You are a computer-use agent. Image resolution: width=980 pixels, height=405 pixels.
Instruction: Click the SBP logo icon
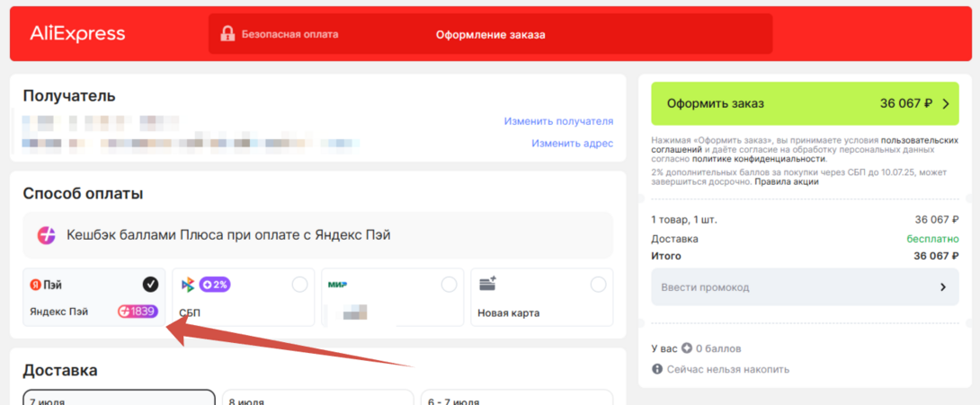(x=188, y=285)
